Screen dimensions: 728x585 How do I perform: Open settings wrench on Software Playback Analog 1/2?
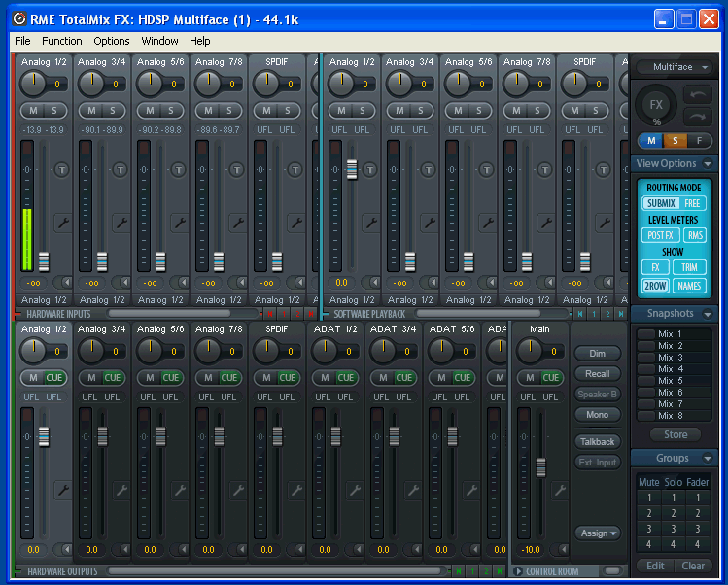pos(371,223)
